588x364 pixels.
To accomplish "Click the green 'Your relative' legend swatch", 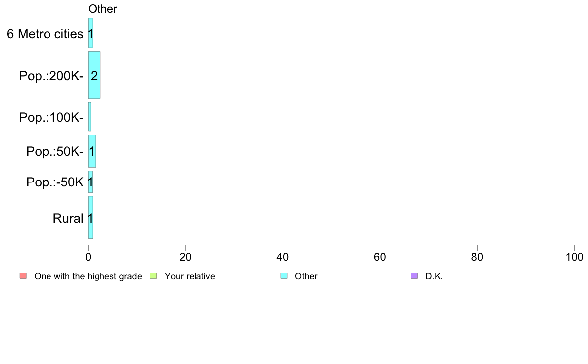I will 153,276.
